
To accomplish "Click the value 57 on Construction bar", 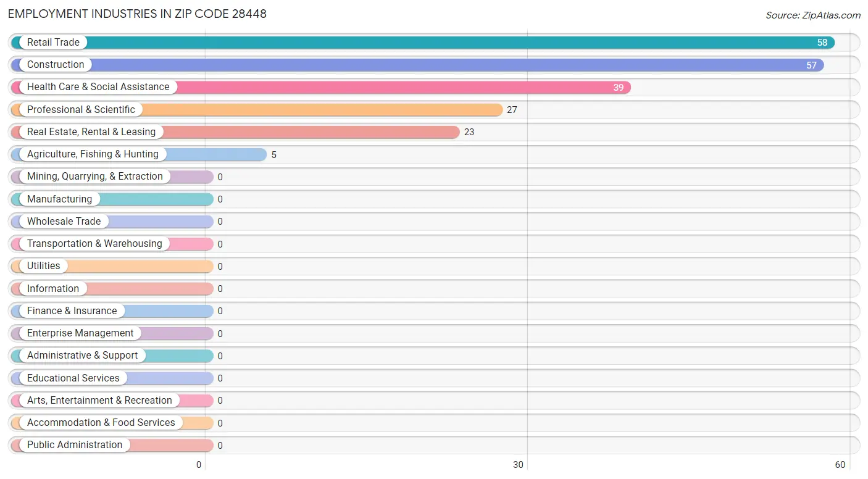I will (x=811, y=65).
